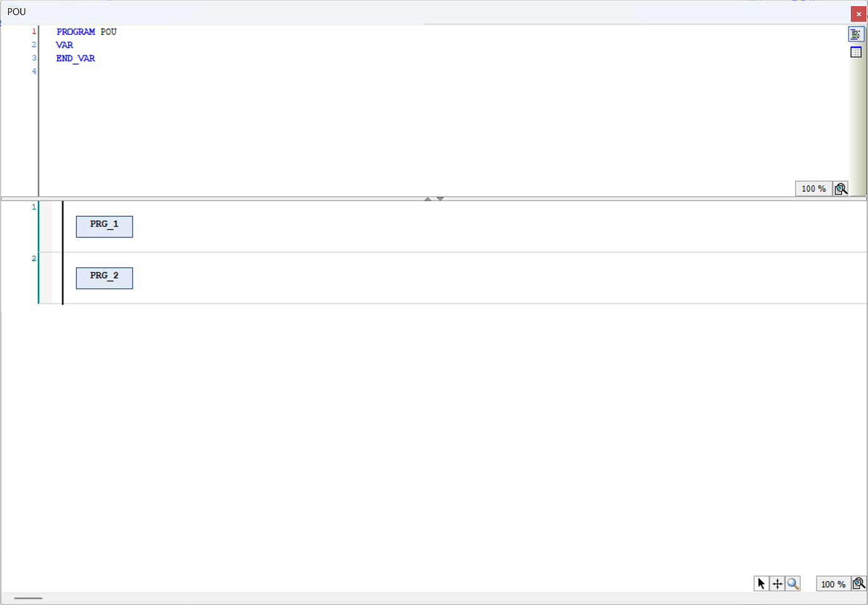This screenshot has height=605, width=868.
Task: Activate the panning tool
Action: pos(777,583)
